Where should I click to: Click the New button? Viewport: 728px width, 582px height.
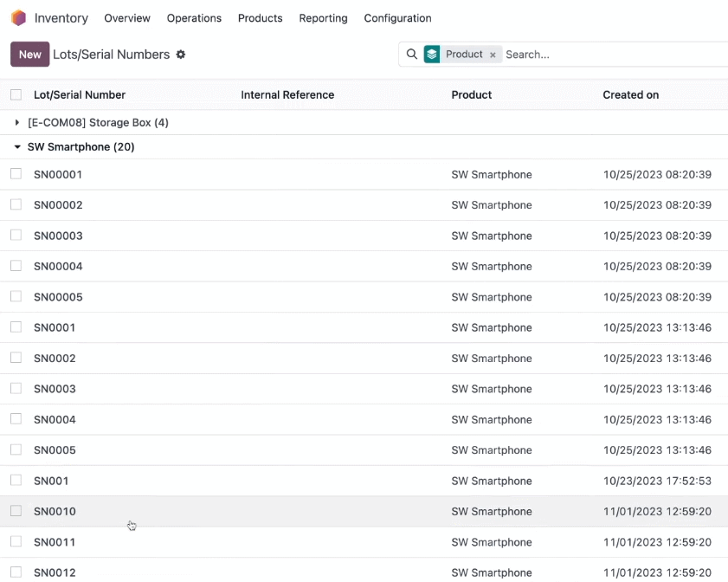point(29,55)
